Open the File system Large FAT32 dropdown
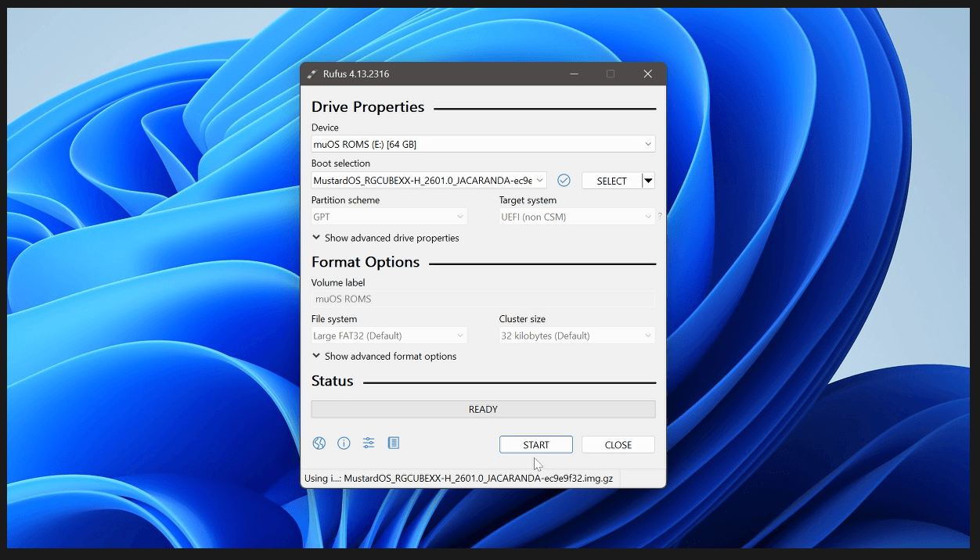980x560 pixels. pos(389,336)
